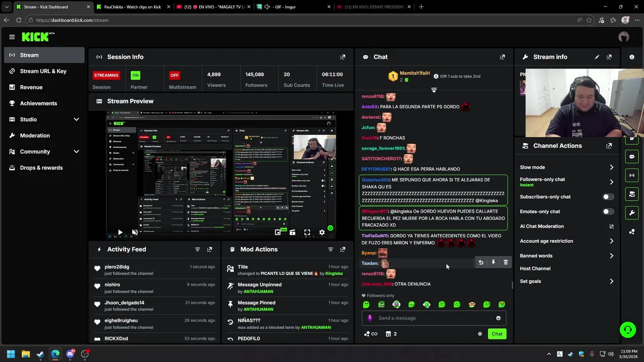Screen dimensions: 644x362
Task: Focus the Send a message field
Action: pyautogui.click(x=434, y=318)
